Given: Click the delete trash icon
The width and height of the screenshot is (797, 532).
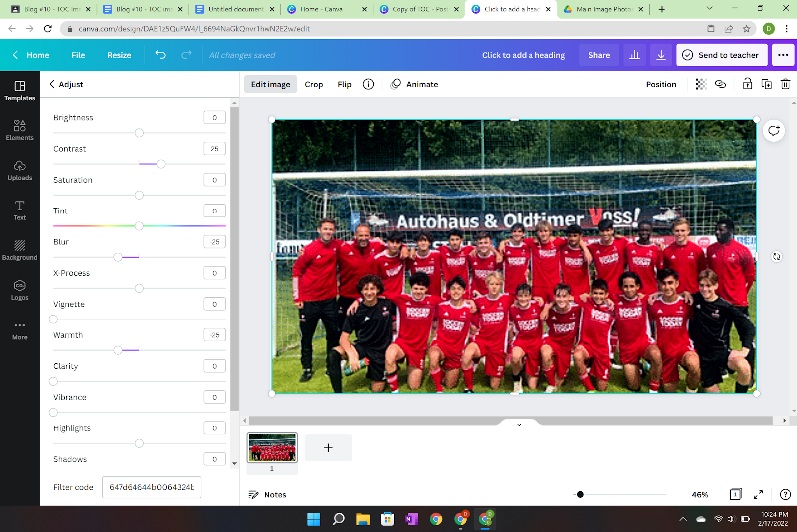Looking at the screenshot, I should pos(786,84).
